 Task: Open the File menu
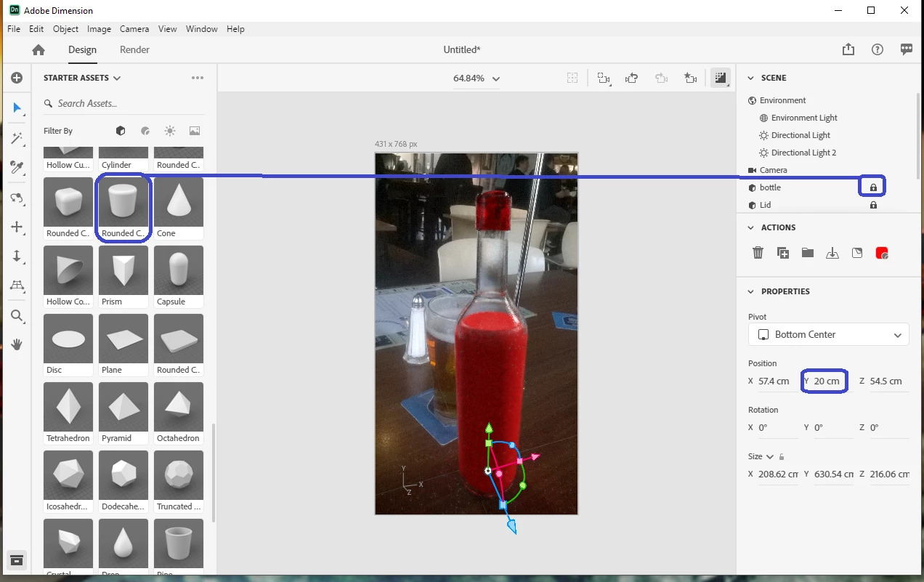(14, 29)
